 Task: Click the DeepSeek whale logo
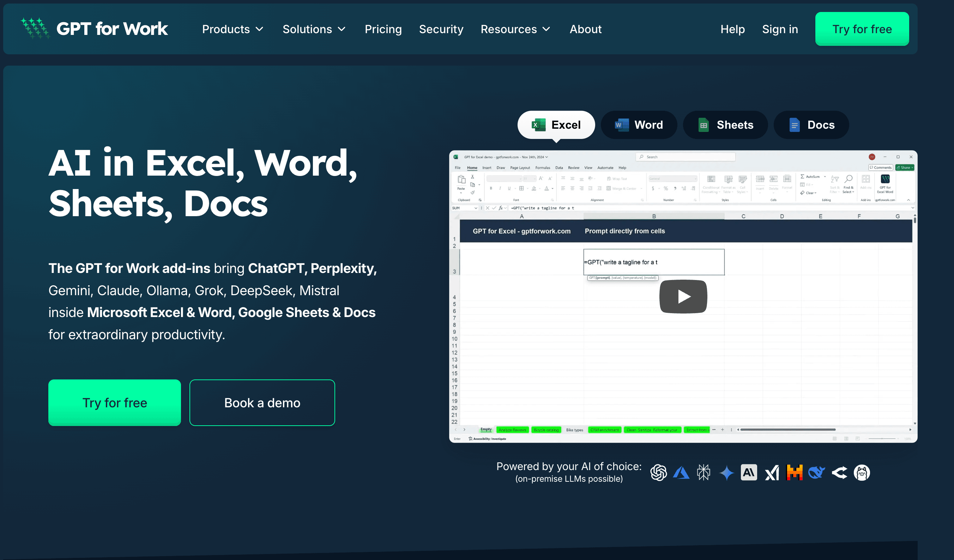(816, 473)
